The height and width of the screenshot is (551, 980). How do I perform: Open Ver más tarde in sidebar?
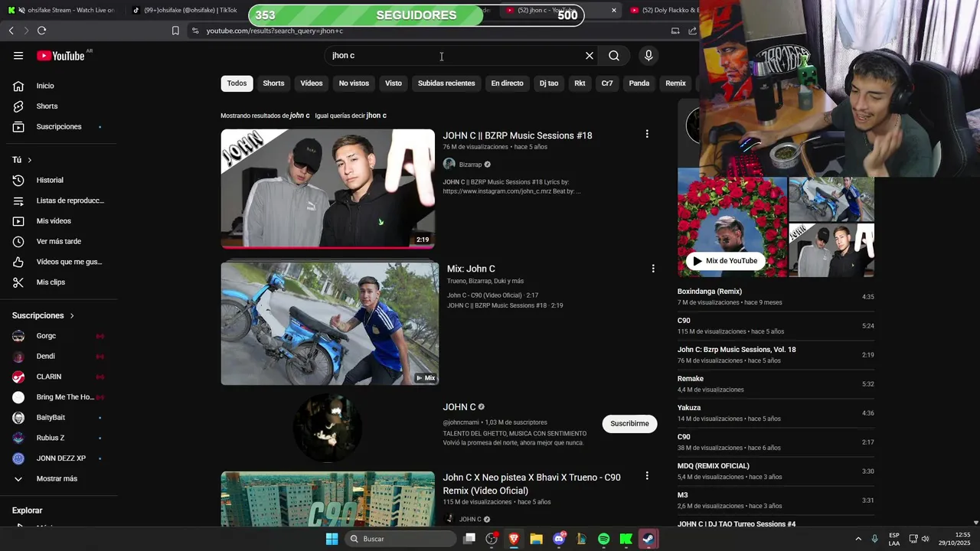tap(58, 241)
